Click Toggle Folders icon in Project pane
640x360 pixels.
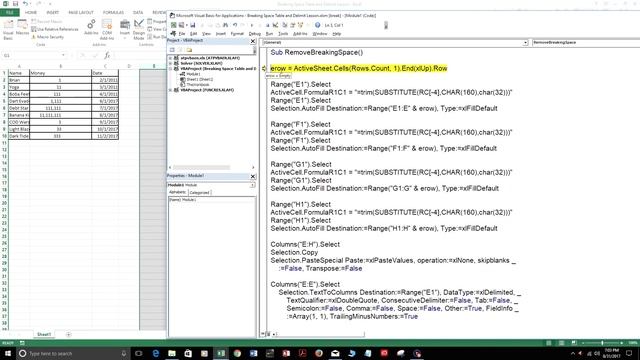189,50
